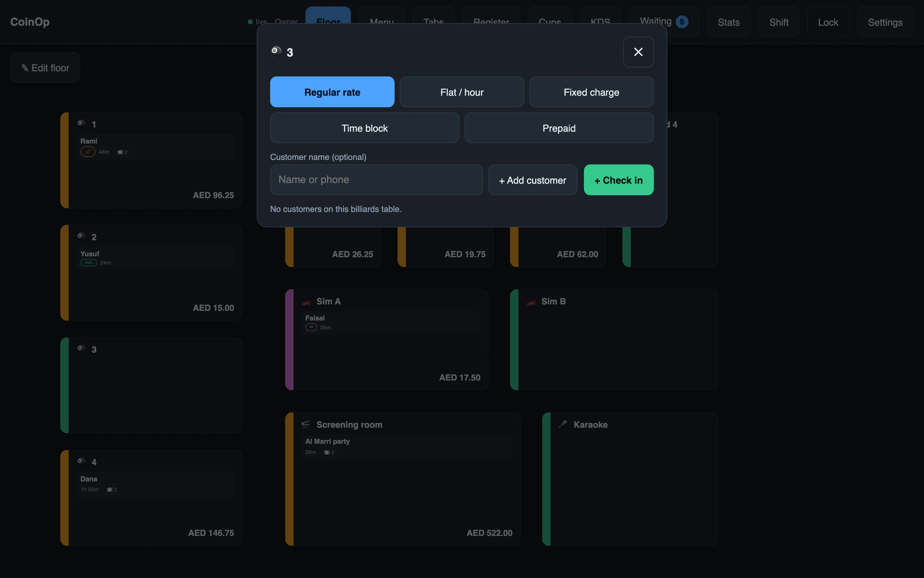Click the AED 26.25 total

(x=352, y=254)
